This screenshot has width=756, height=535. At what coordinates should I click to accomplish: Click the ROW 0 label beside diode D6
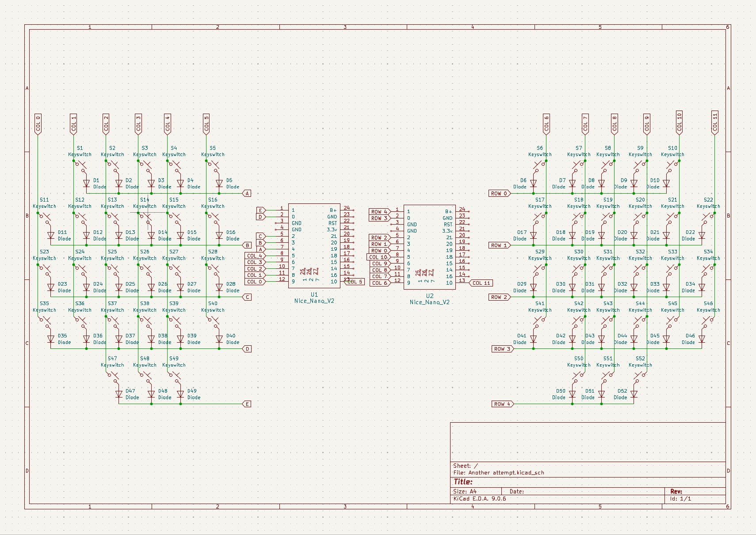tap(500, 193)
